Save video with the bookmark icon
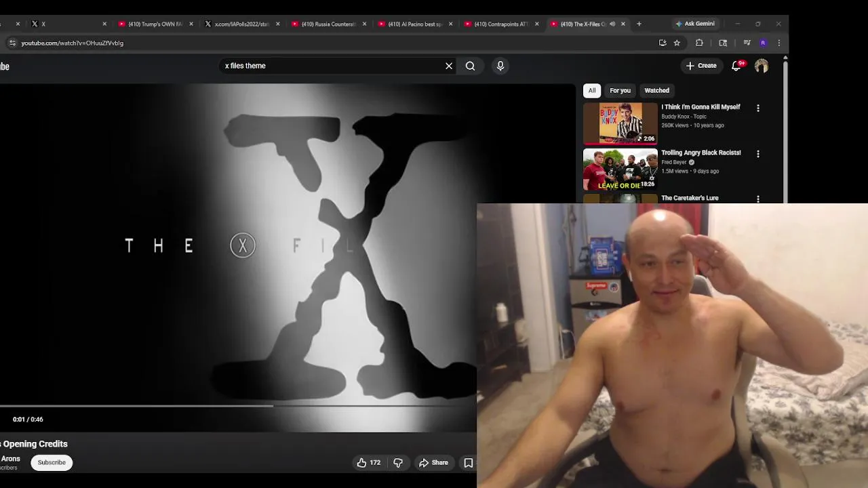 coord(468,462)
